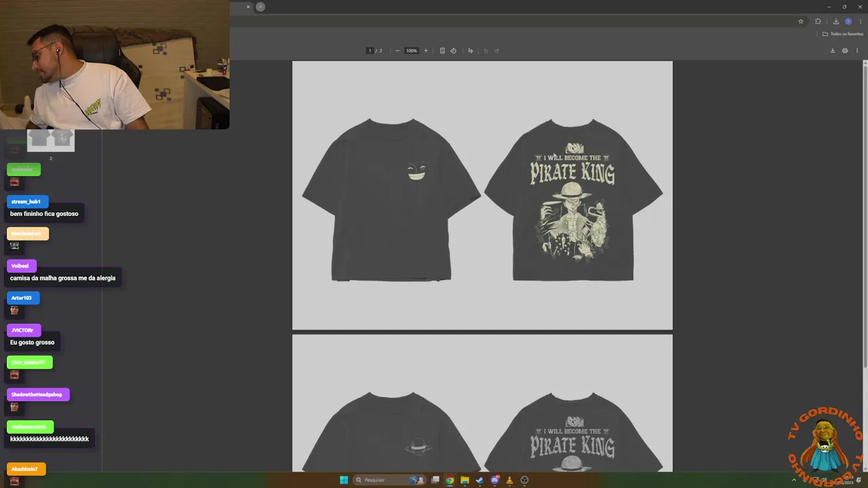The height and width of the screenshot is (488, 868).
Task: Rotate the PDF counterclockwise
Action: 454,51
